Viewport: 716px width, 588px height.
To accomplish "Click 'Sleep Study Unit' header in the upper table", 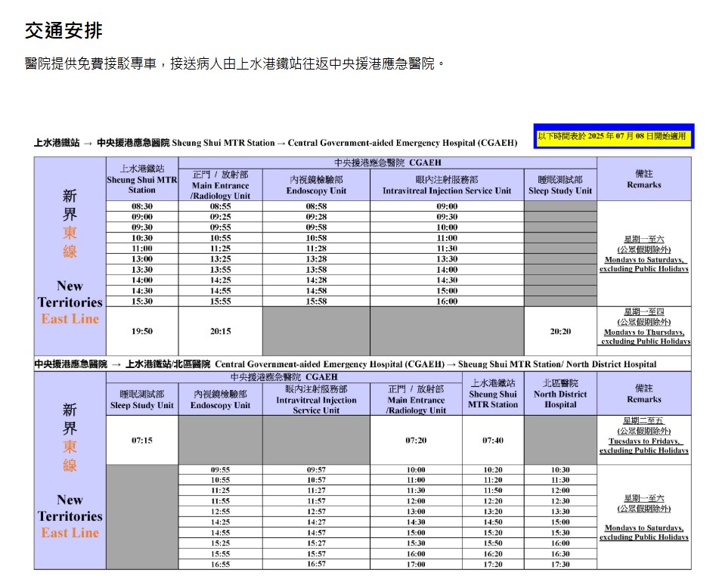I will point(560,185).
